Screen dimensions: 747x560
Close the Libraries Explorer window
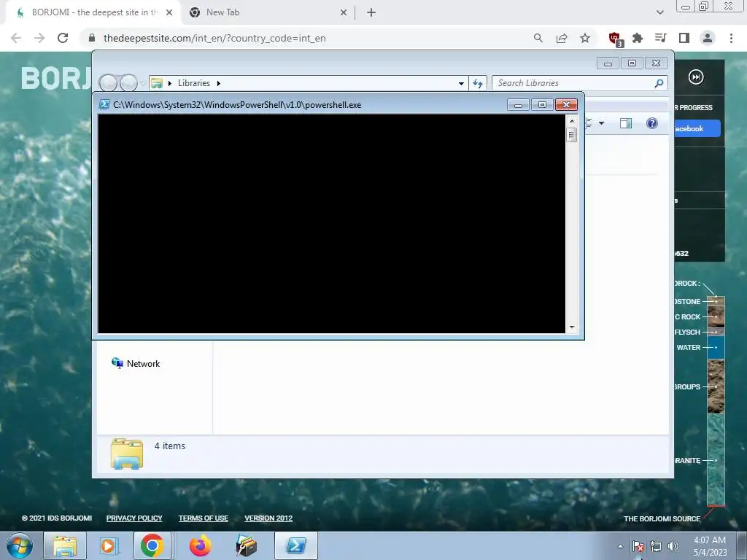(x=656, y=63)
